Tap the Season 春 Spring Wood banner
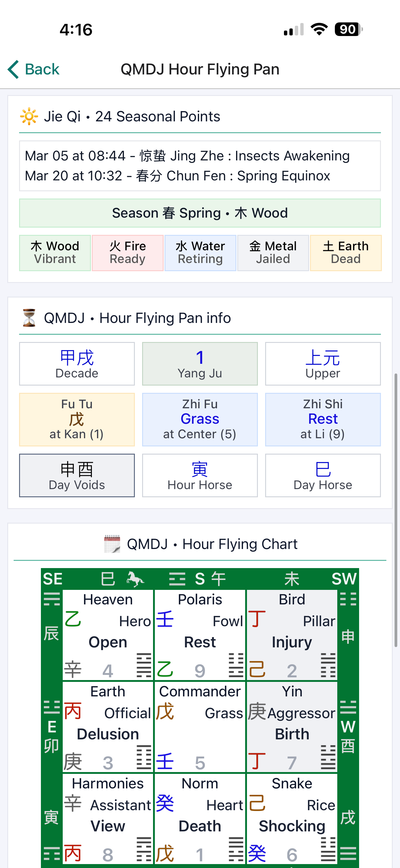 (x=200, y=213)
